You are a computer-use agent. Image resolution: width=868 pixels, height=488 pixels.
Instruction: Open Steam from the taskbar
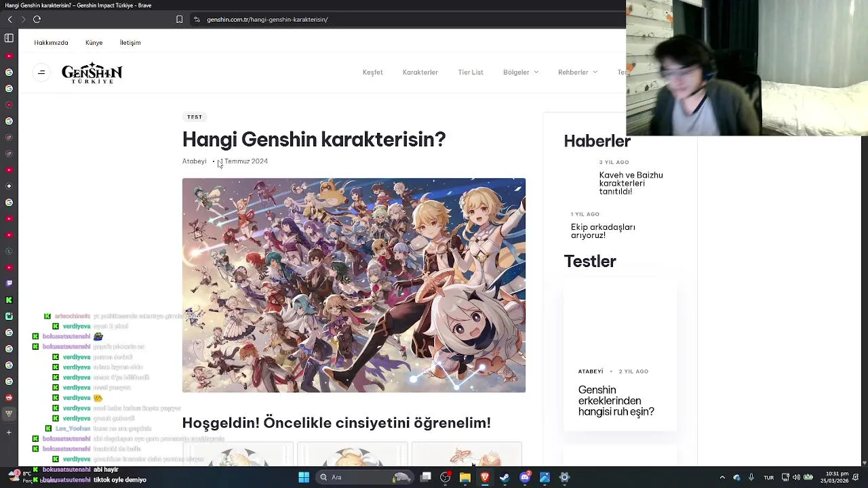click(x=505, y=477)
